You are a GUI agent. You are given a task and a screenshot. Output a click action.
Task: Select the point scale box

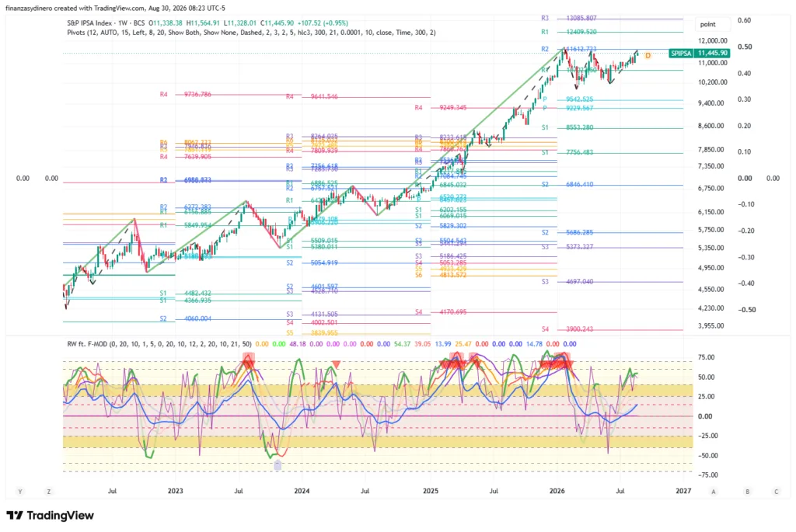[711, 24]
